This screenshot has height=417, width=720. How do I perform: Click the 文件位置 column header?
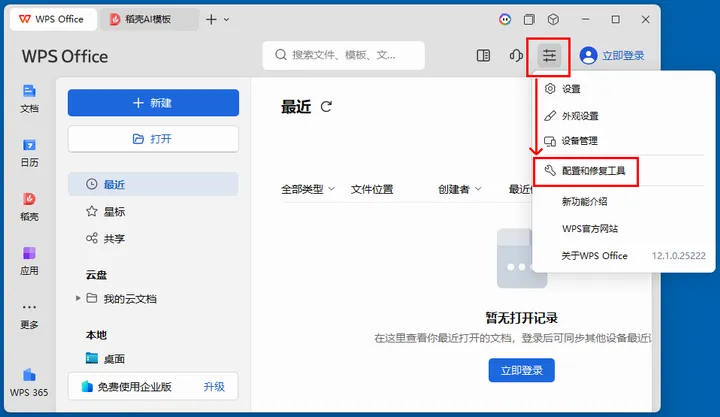pos(372,189)
